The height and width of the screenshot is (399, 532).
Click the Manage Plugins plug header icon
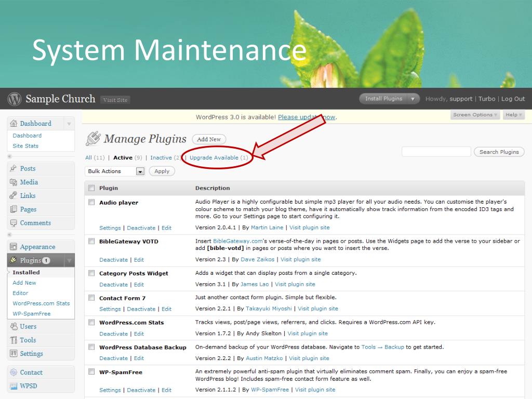click(94, 138)
